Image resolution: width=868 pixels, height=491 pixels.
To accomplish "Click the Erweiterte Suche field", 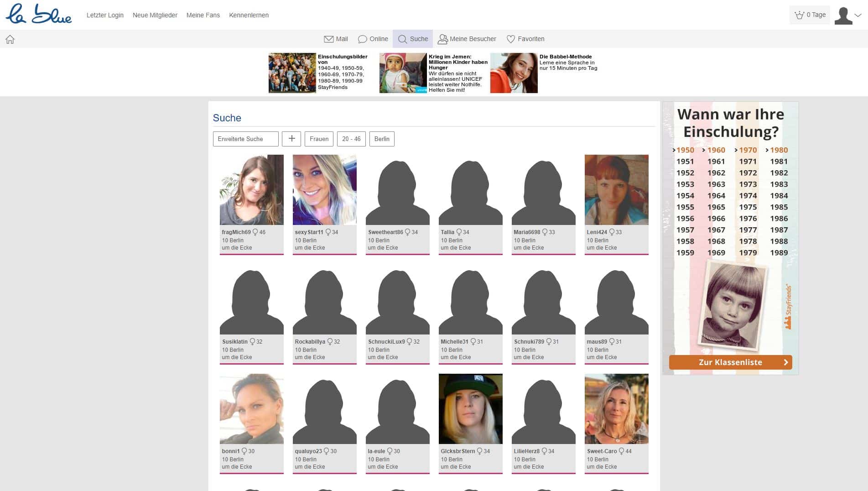I will [x=246, y=139].
